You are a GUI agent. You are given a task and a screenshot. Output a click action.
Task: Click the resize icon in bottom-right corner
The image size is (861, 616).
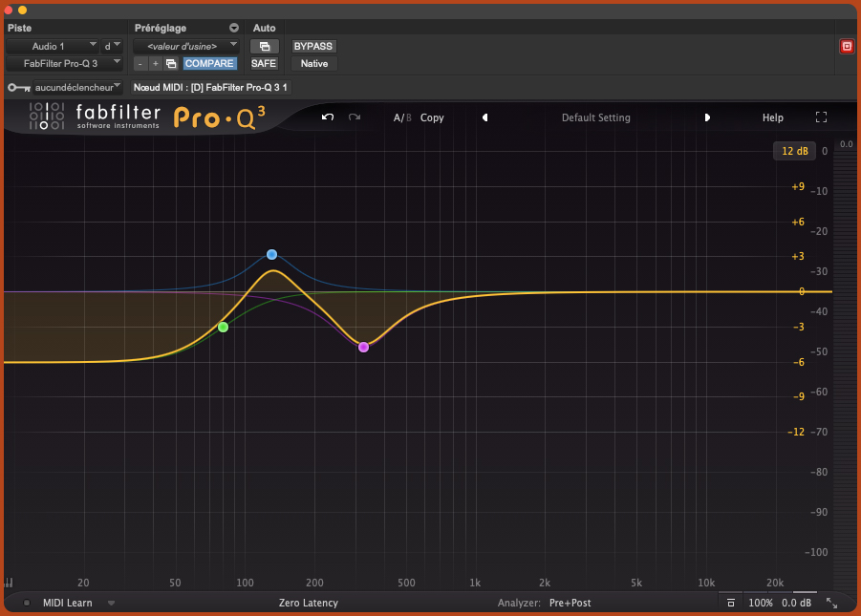pyautogui.click(x=831, y=603)
